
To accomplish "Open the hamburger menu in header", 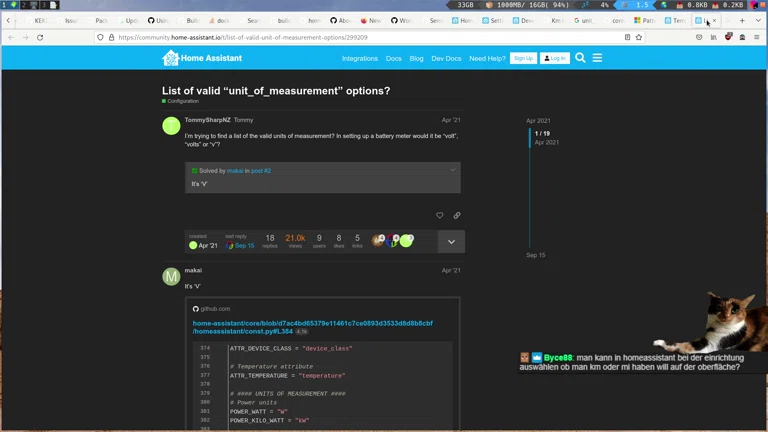I will (597, 59).
